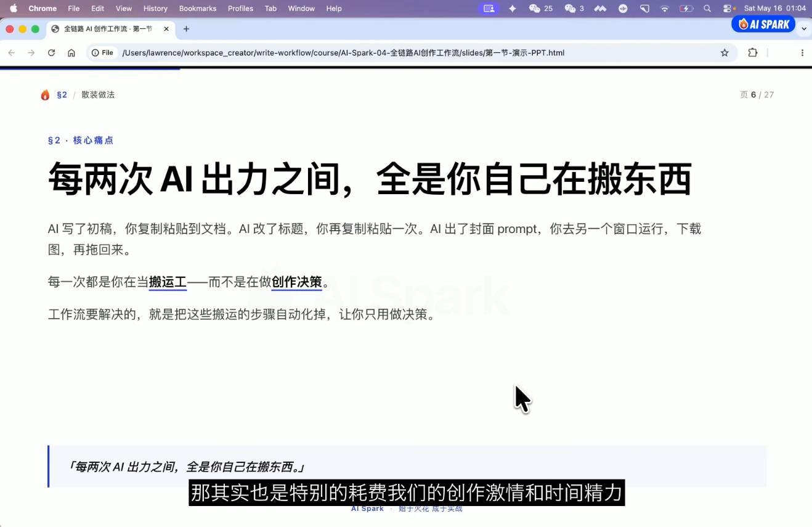Click the underlined word 搬运工

[168, 282]
